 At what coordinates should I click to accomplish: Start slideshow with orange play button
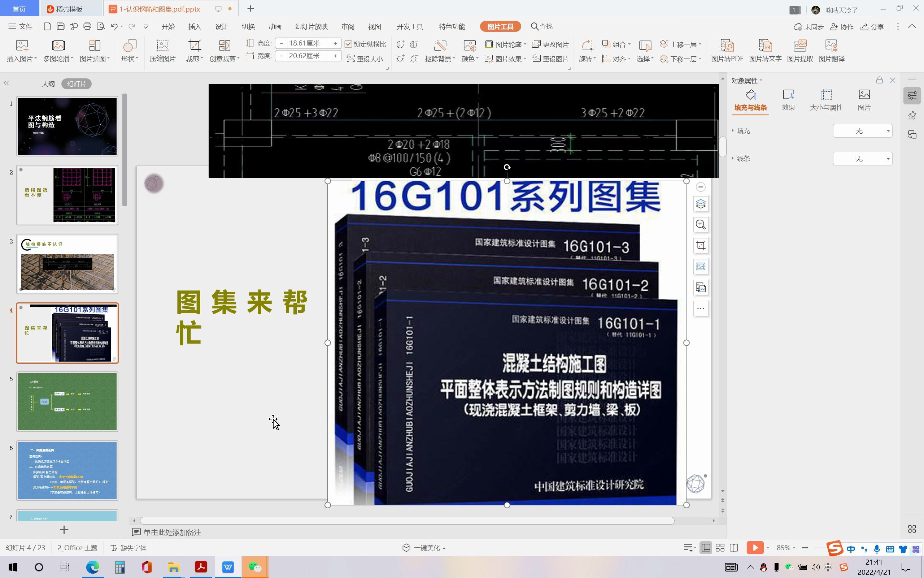[x=755, y=548]
